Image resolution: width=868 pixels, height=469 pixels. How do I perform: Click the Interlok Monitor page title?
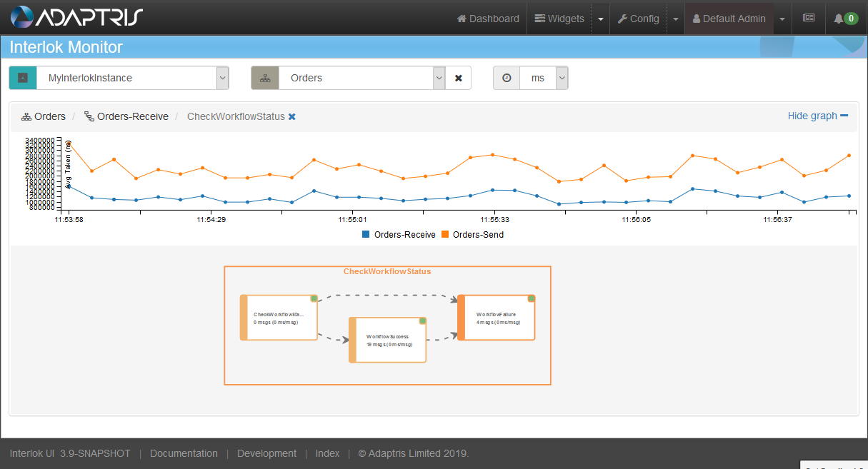[x=66, y=47]
